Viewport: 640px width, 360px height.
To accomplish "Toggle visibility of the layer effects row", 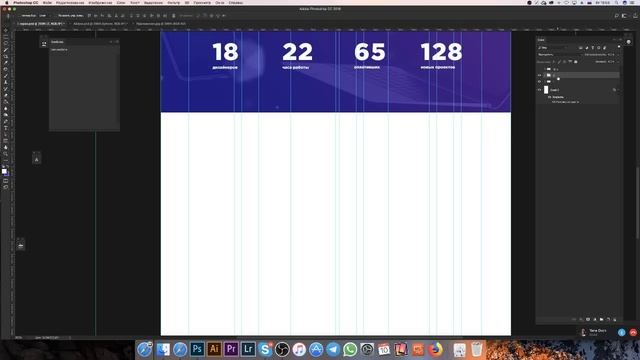I will point(549,97).
